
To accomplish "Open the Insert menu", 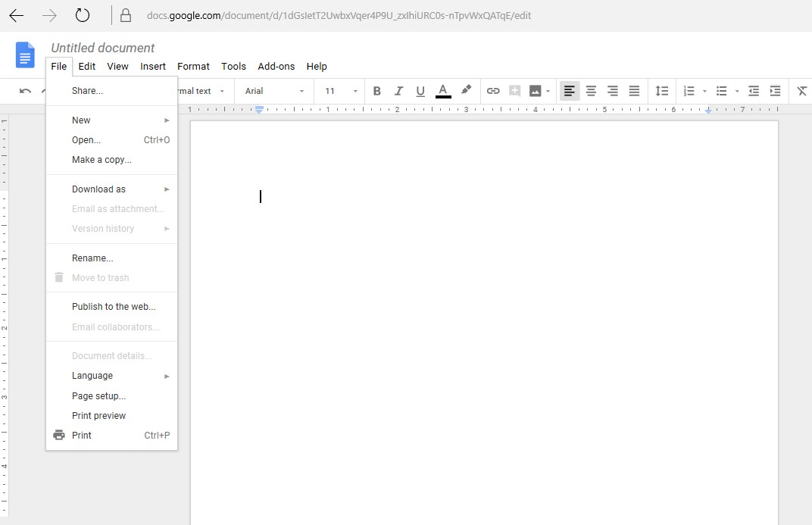I will [153, 66].
